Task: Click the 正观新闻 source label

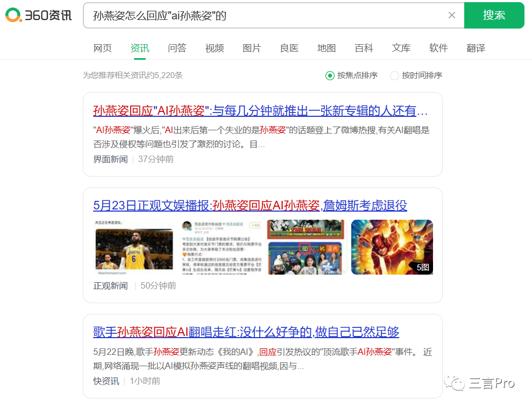Action: tap(111, 286)
